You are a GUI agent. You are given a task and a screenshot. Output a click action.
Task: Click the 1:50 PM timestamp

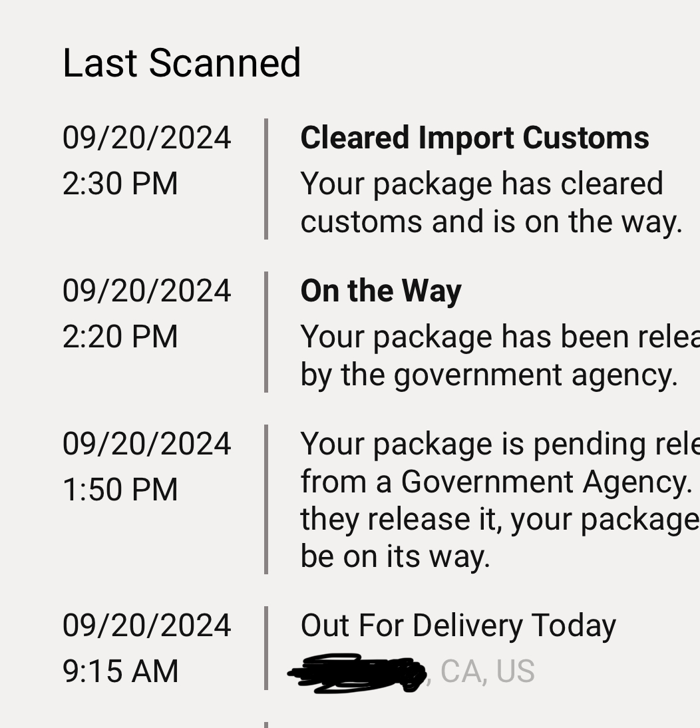pos(120,489)
